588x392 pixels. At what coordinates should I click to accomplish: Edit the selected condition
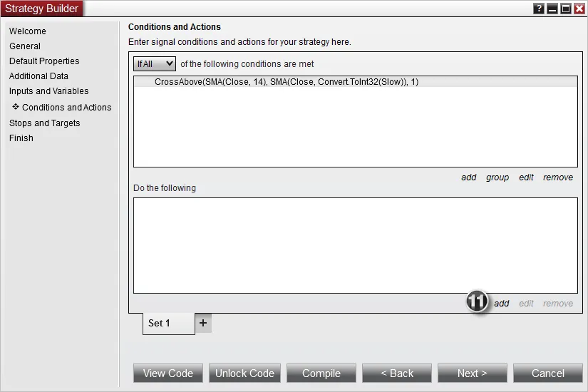click(x=526, y=177)
